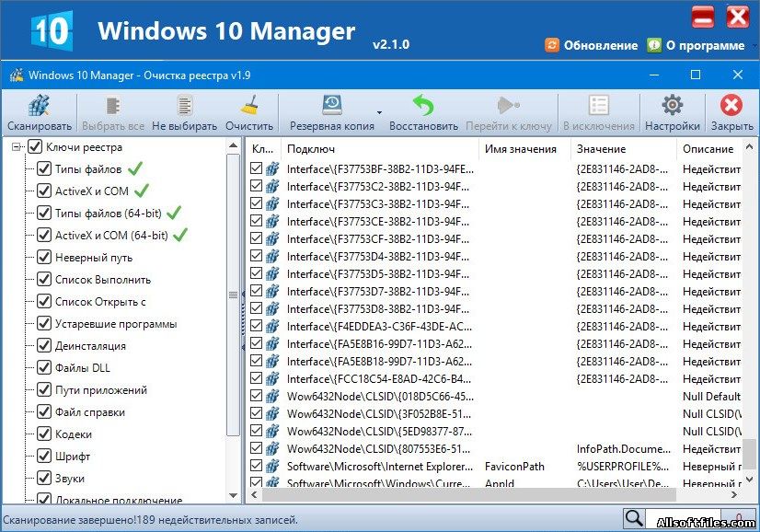
Task: Uncheck Неверный путь checkbox
Action: (x=44, y=257)
